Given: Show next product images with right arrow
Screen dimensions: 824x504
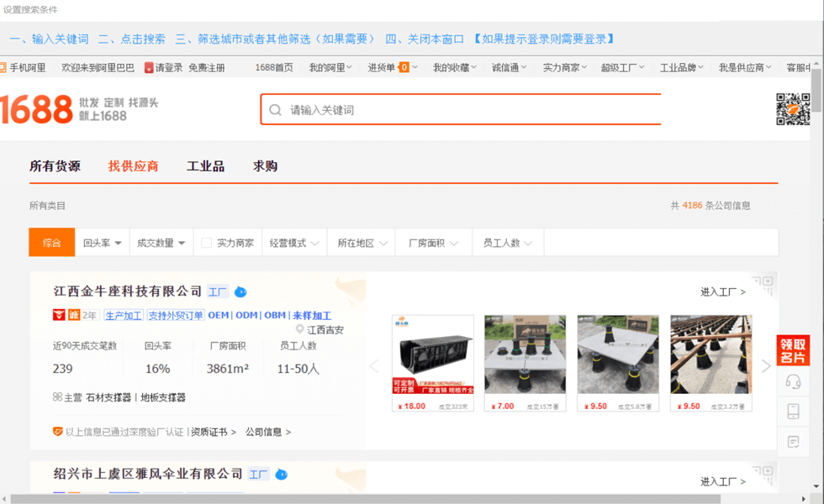Looking at the screenshot, I should [766, 366].
